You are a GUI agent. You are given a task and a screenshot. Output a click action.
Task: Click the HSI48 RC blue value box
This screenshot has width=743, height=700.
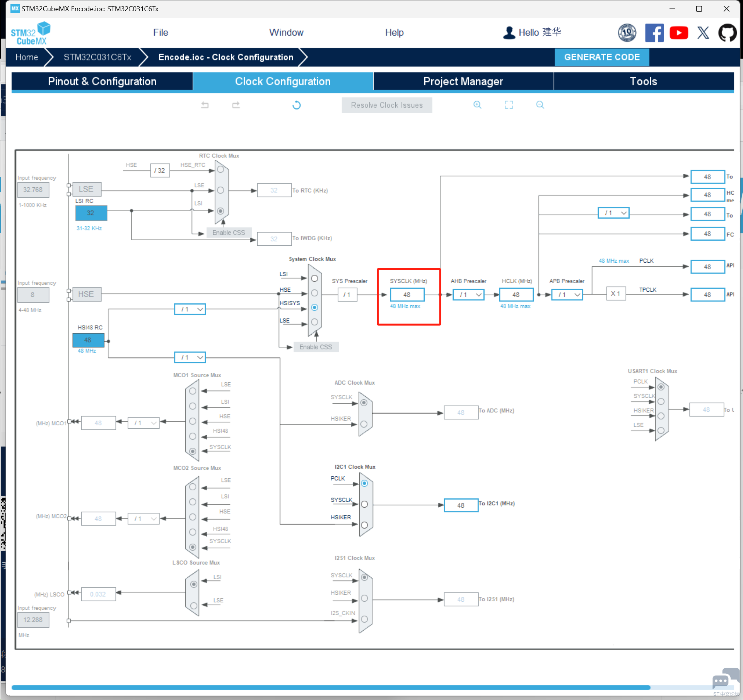(x=88, y=340)
